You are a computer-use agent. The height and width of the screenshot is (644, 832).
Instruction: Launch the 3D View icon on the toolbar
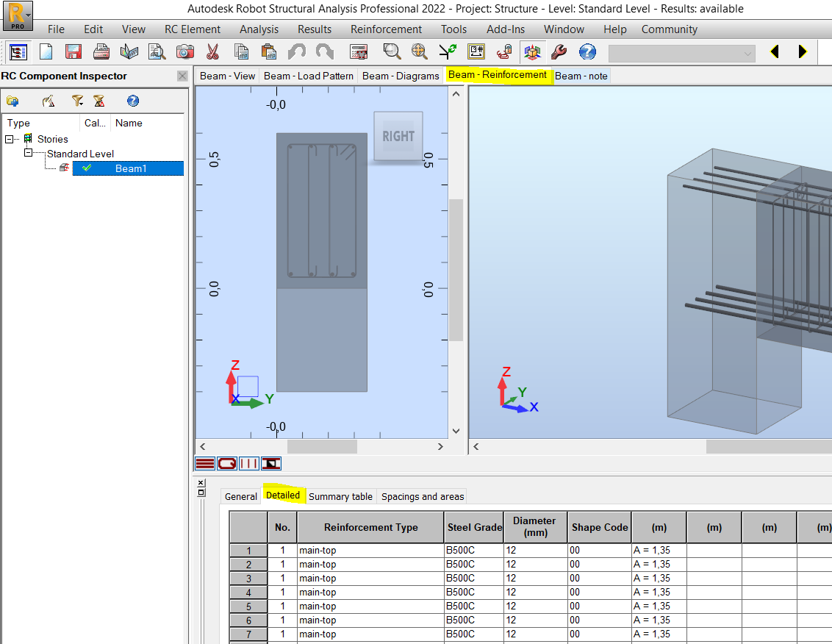(532, 51)
